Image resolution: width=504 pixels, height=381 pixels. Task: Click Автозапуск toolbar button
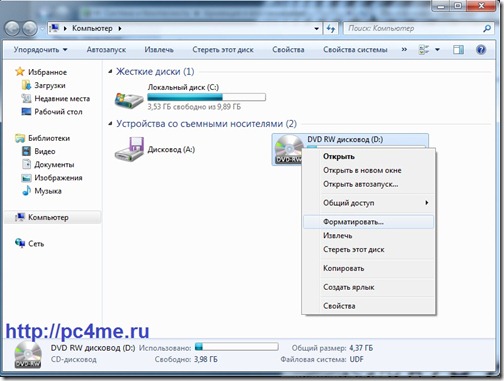click(x=106, y=50)
